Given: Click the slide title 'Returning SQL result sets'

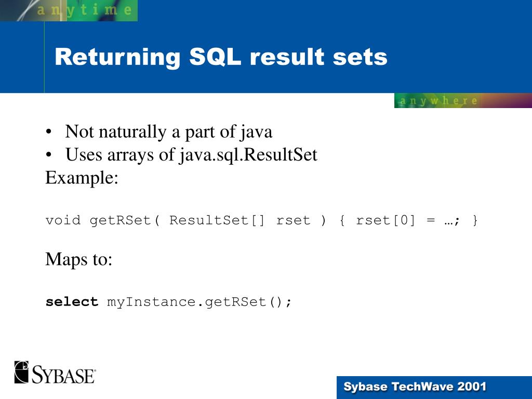Looking at the screenshot, I should 221,57.
